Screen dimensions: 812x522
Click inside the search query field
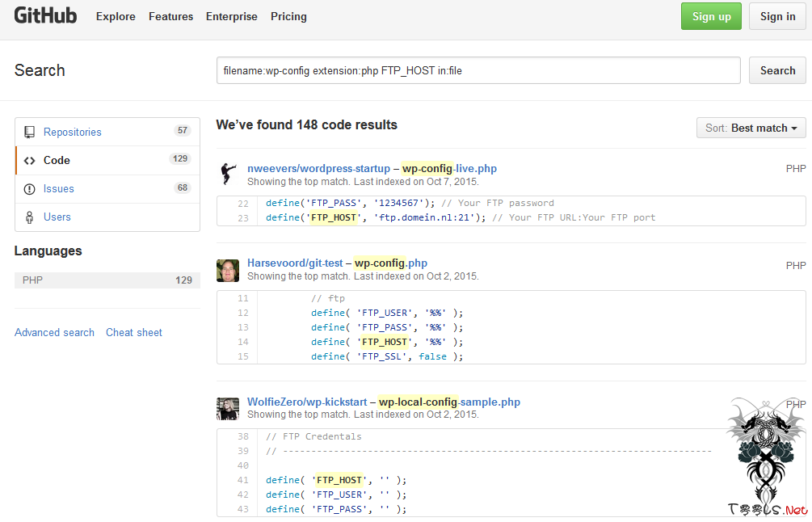click(477, 70)
